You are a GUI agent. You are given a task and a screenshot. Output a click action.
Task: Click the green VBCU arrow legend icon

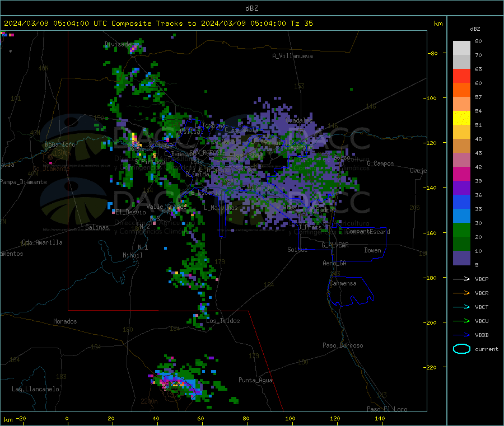pyautogui.click(x=461, y=321)
